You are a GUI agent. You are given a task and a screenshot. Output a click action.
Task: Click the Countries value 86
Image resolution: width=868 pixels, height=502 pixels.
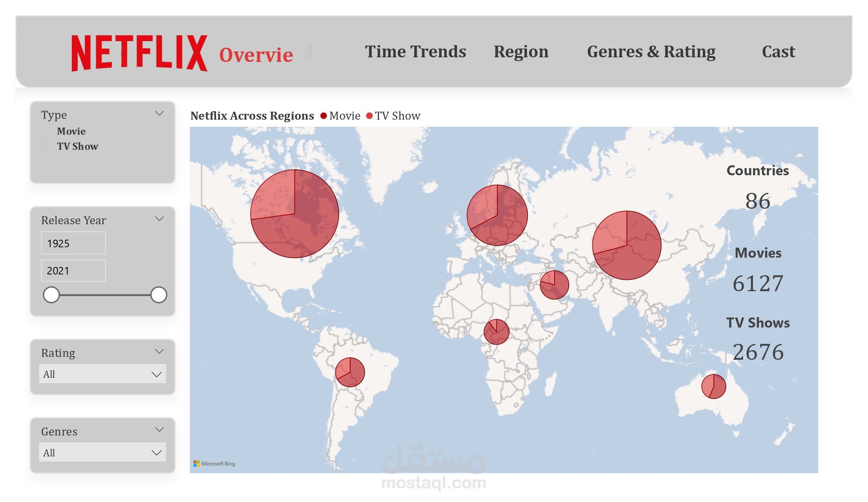758,201
